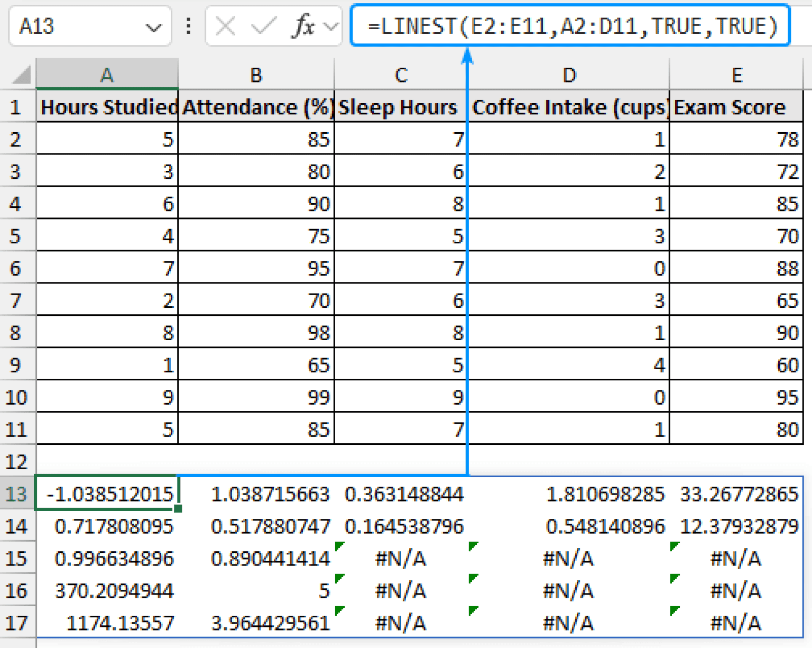The height and width of the screenshot is (648, 812).
Task: Select the Coffee Intake (cups) header cell
Action: point(569,107)
